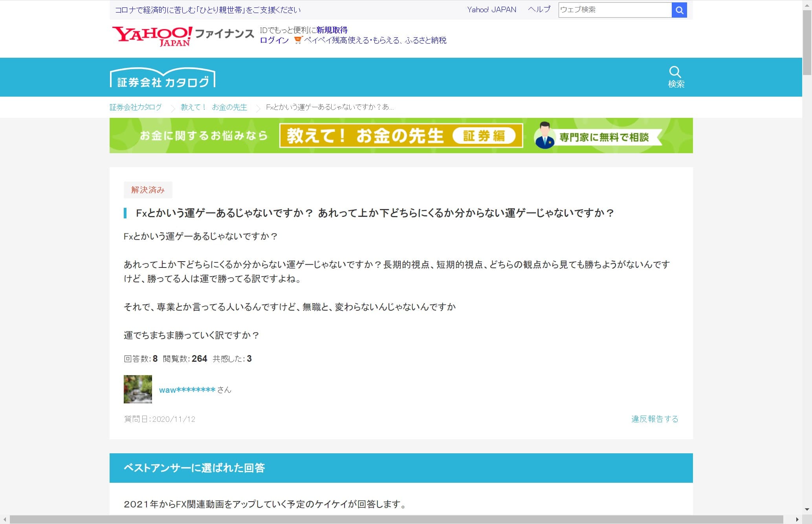Click the shopping cart icon beside ペイペイ link

click(298, 40)
